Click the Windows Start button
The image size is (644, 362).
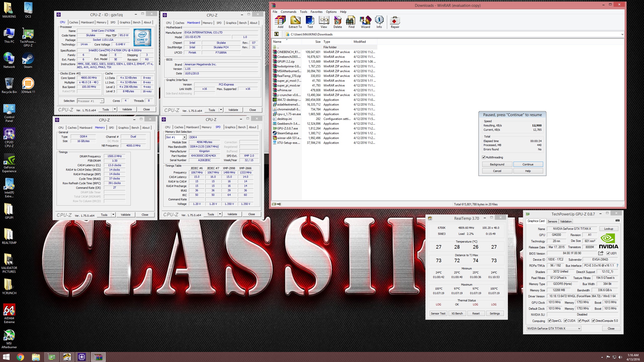click(x=6, y=357)
